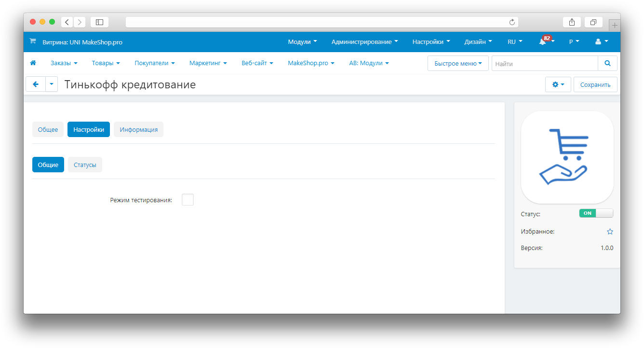Click the Найти search field
This screenshot has height=348, width=644.
coord(545,63)
